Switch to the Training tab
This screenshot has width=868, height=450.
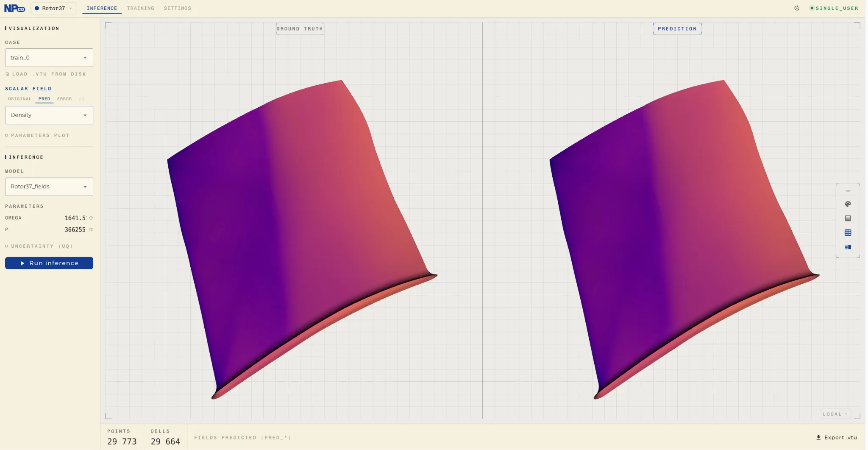point(140,8)
